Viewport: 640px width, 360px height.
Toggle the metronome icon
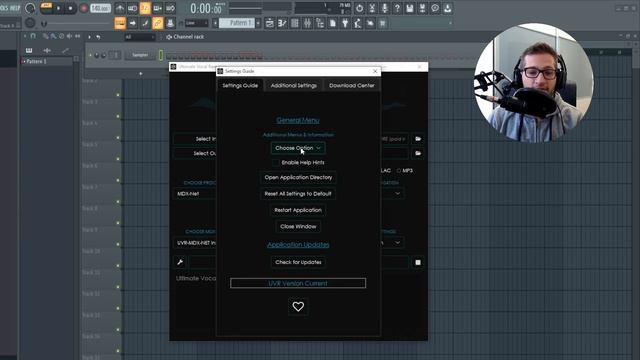[x=120, y=8]
